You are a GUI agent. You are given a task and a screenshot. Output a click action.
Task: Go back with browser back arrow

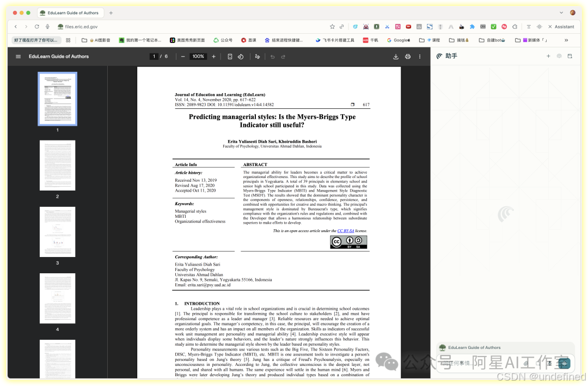[x=16, y=27]
